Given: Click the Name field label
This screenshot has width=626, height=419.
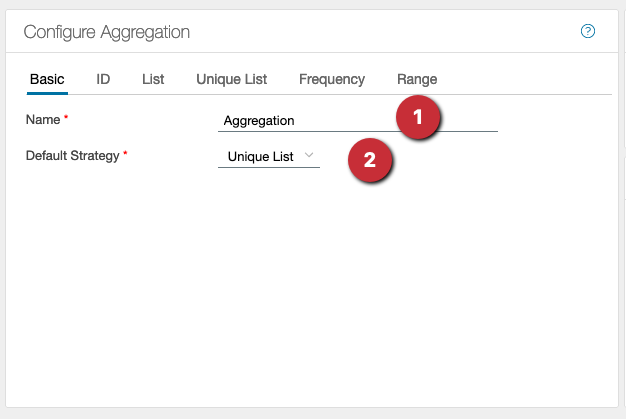Looking at the screenshot, I should pos(43,120).
